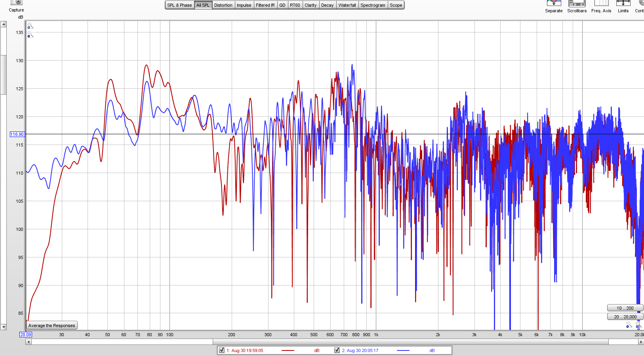Select the SPL & Phase tab
This screenshot has height=356, width=644.
click(x=179, y=5)
